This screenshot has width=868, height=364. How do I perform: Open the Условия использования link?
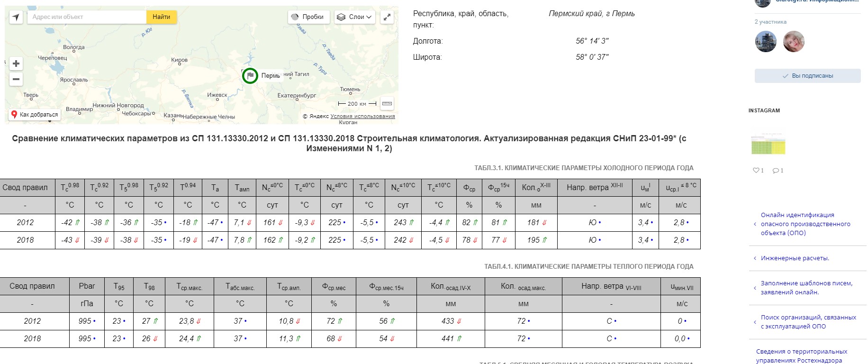tap(362, 116)
